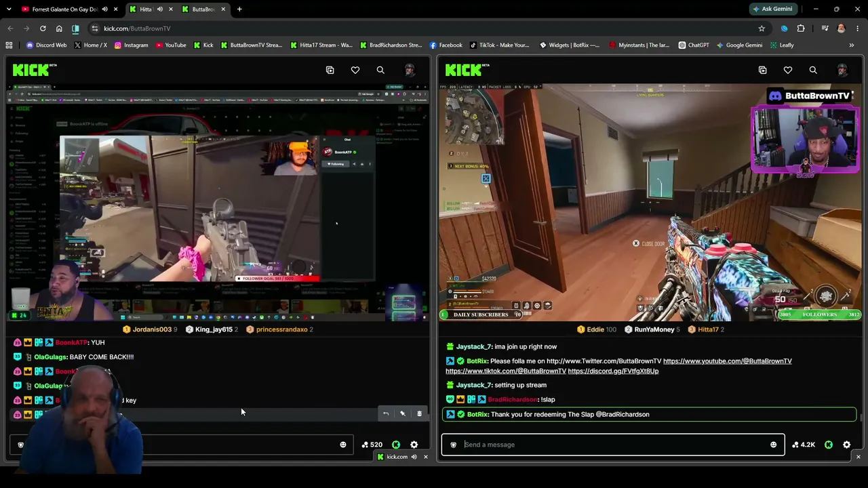Click the right pane pop-out windows icon

(x=763, y=70)
